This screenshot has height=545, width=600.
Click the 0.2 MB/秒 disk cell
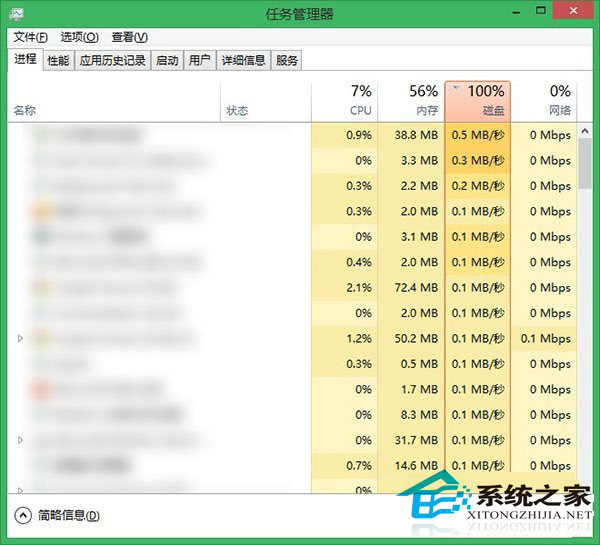pos(478,186)
